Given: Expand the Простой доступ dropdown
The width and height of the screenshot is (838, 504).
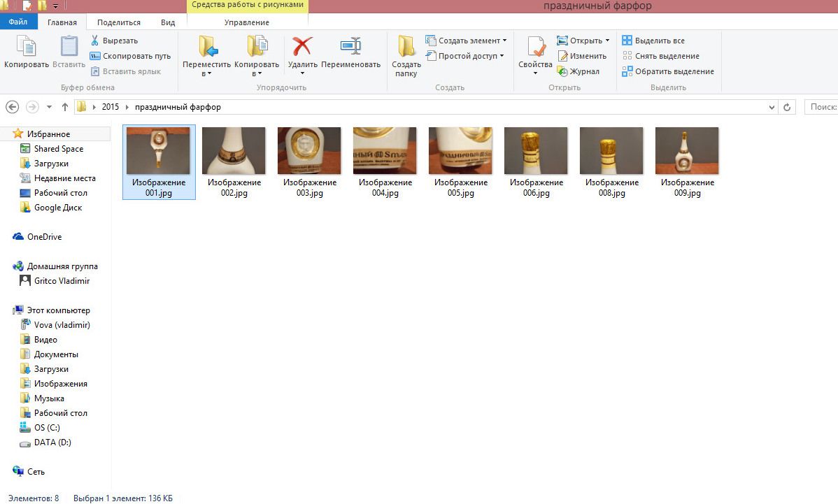Looking at the screenshot, I should coord(502,56).
